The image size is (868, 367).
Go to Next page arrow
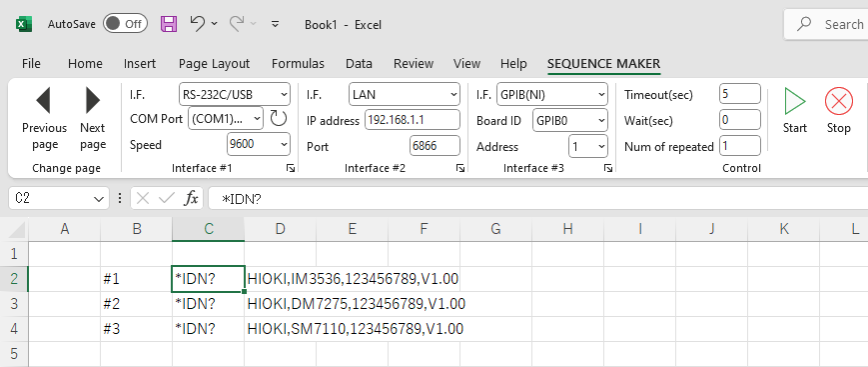[x=93, y=100]
